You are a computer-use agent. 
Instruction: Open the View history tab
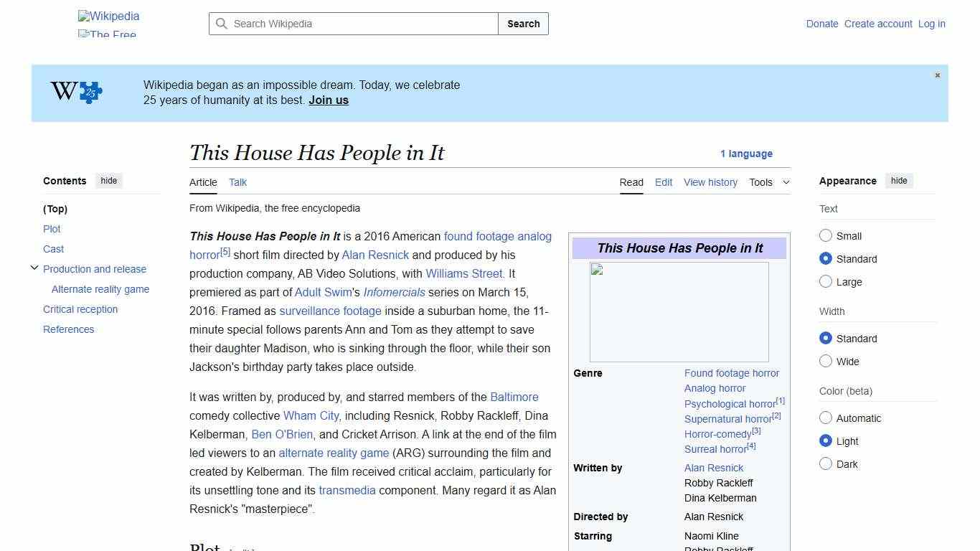click(710, 182)
